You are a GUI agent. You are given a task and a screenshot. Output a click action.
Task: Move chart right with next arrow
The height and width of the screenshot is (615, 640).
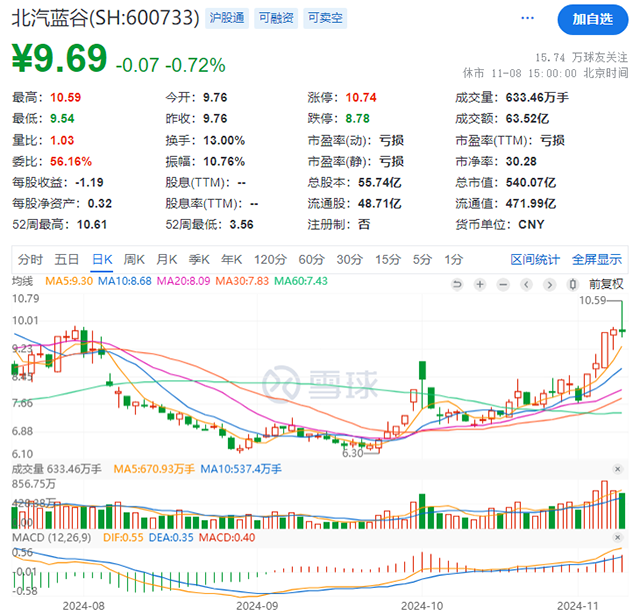coord(549,284)
